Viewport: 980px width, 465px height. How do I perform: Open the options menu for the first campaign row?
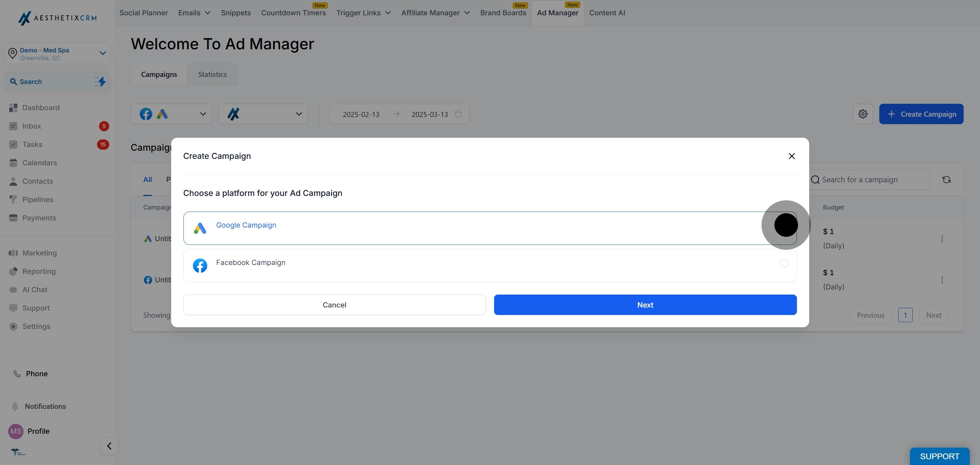942,239
